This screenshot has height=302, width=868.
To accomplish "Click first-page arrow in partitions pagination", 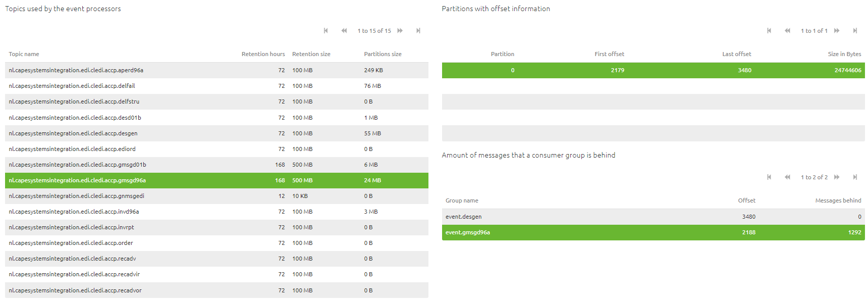I will pyautogui.click(x=769, y=30).
